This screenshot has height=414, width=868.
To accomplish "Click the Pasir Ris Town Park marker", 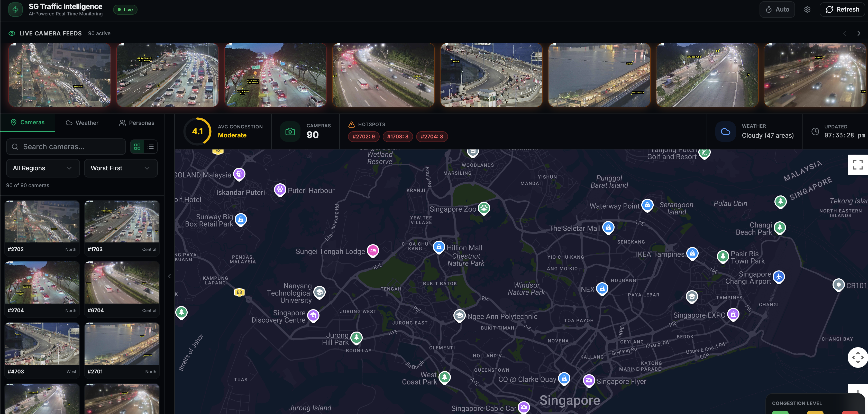I will [723, 257].
